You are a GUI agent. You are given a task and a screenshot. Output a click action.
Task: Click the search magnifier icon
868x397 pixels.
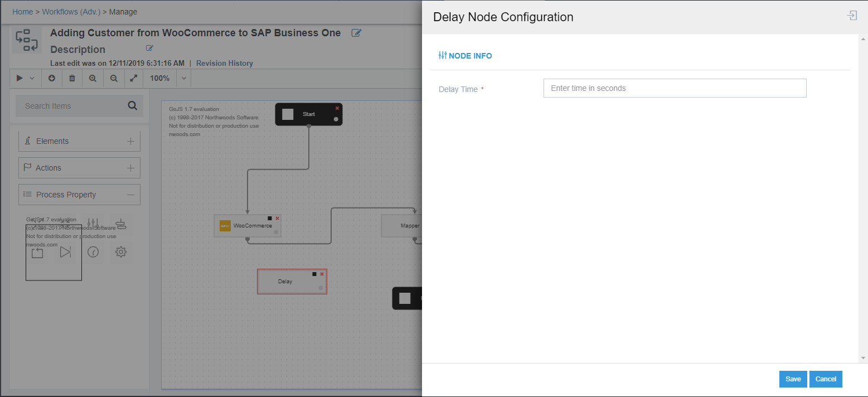(x=132, y=105)
